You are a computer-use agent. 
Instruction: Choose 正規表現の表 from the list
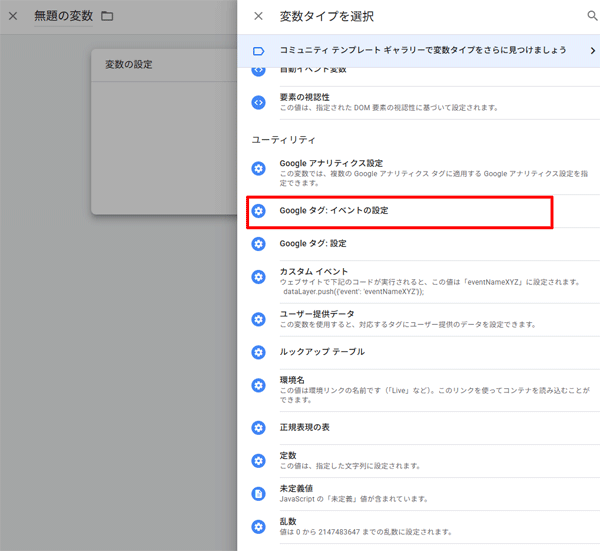click(x=305, y=427)
